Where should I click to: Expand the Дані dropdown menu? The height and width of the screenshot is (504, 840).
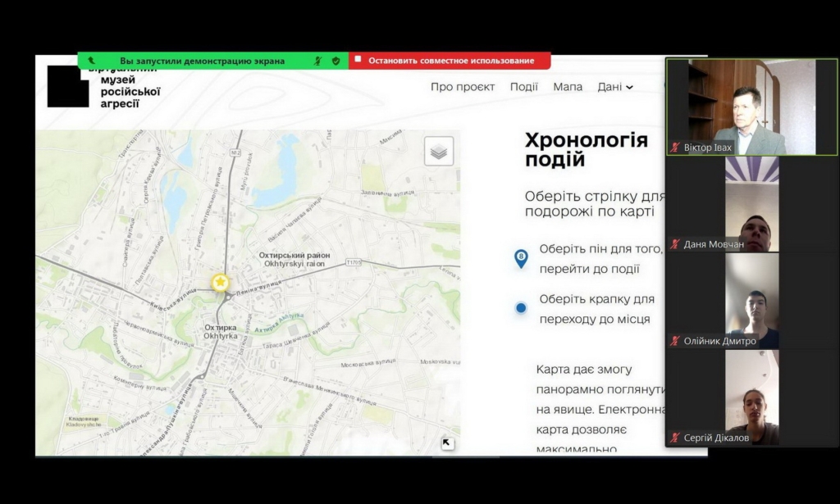(615, 87)
